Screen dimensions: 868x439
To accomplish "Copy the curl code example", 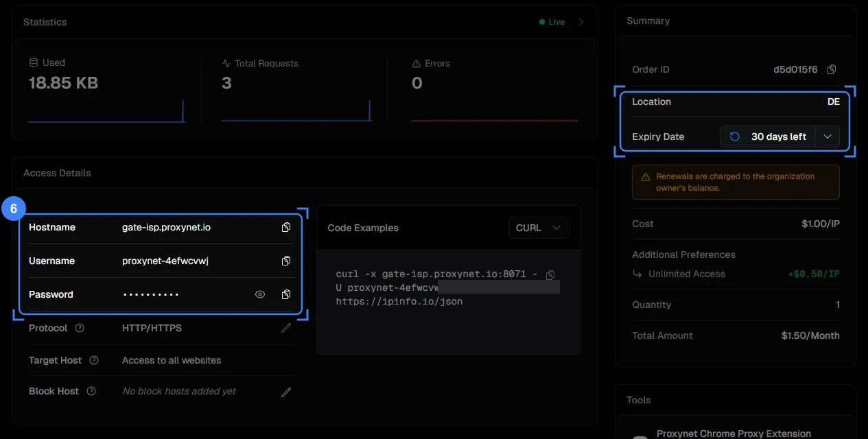I will point(550,274).
